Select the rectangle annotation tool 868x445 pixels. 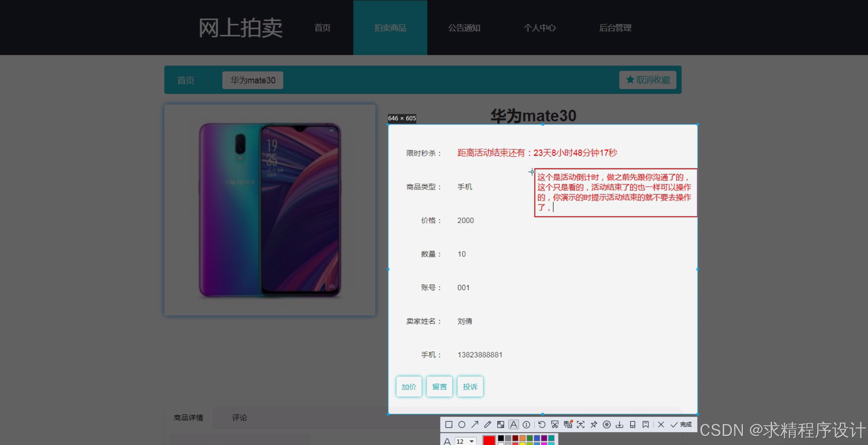[449, 424]
